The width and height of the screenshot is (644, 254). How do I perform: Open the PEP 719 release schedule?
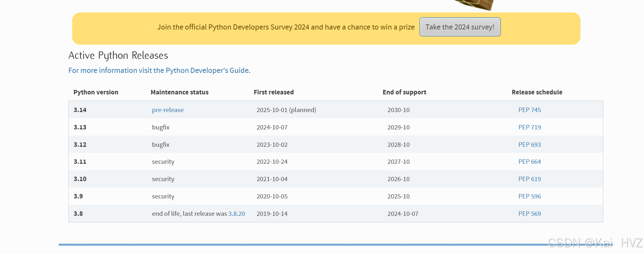[530, 127]
